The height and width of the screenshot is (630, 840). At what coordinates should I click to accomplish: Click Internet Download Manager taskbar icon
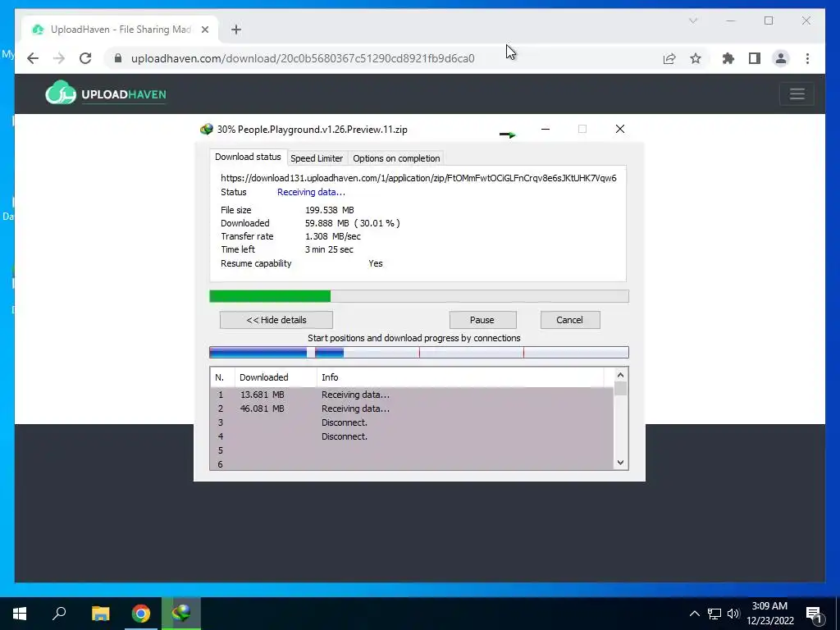coord(181,614)
